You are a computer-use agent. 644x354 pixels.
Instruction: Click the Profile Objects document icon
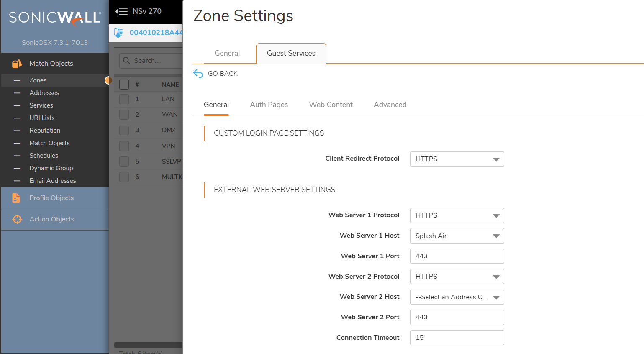[16, 198]
